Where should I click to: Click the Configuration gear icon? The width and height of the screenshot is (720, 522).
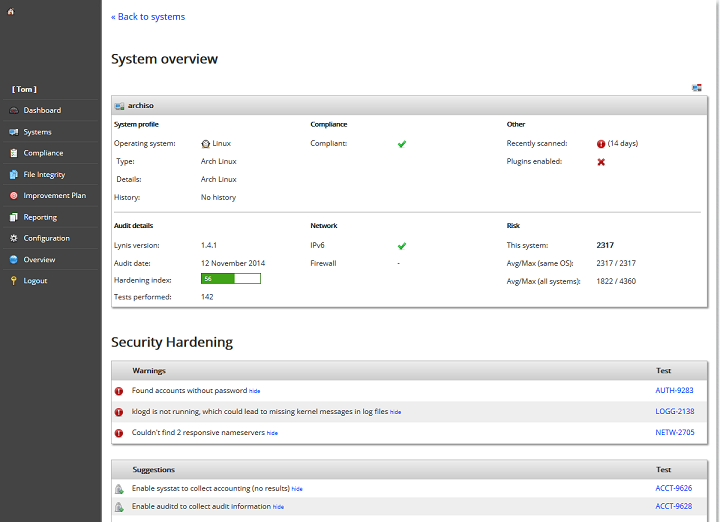click(14, 238)
